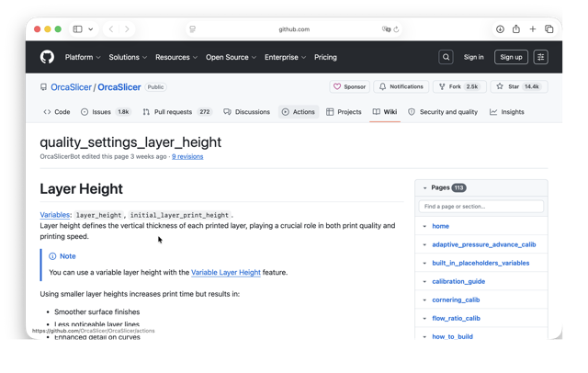
Task: Open the Issues tab
Action: (106, 112)
